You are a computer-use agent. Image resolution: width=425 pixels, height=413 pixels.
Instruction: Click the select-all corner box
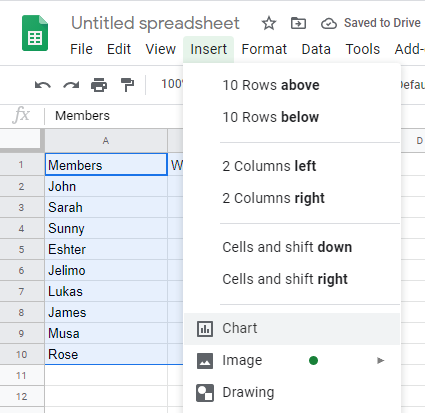coord(21,140)
